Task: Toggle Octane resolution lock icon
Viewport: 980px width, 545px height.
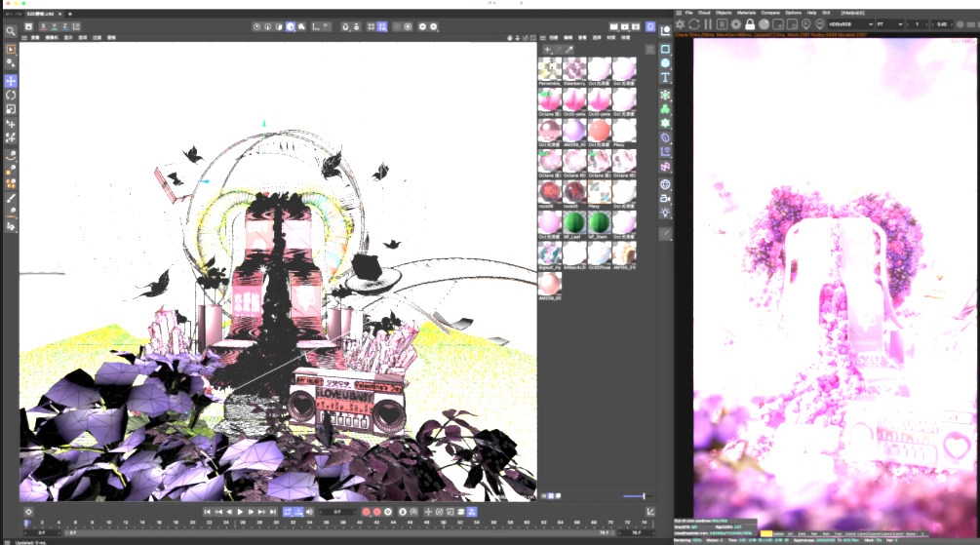Action: (750, 23)
